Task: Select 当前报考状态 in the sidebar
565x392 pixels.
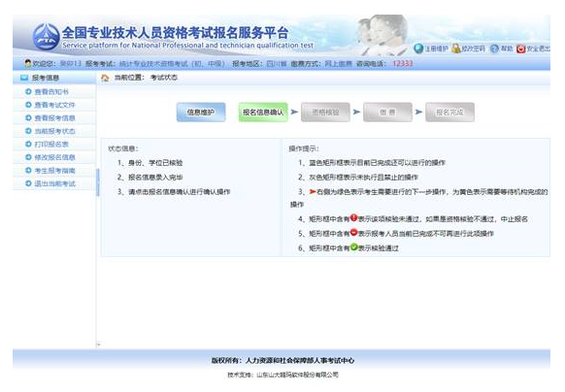Action: (x=54, y=131)
